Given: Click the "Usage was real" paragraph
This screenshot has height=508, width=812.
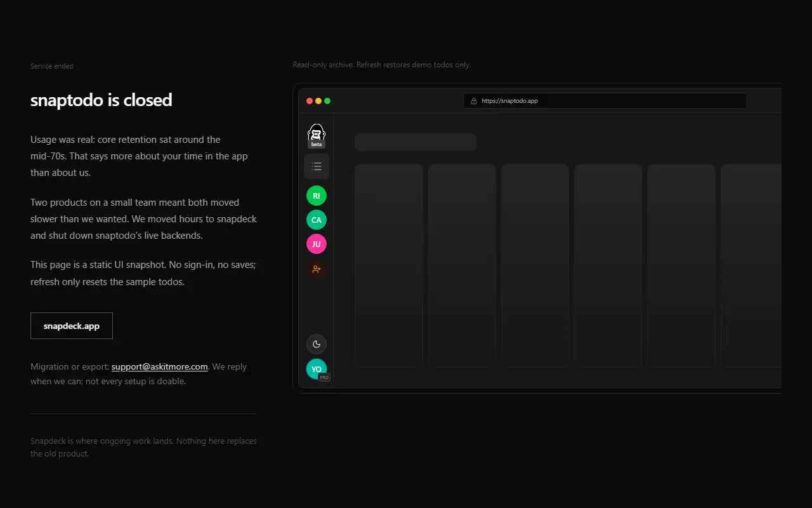Looking at the screenshot, I should 140,156.
